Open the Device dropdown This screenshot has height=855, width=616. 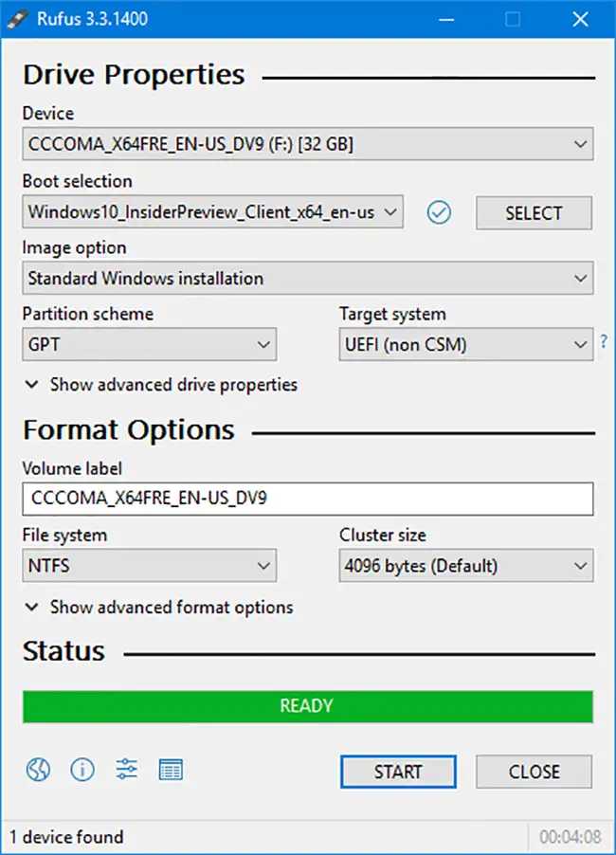coord(308,144)
